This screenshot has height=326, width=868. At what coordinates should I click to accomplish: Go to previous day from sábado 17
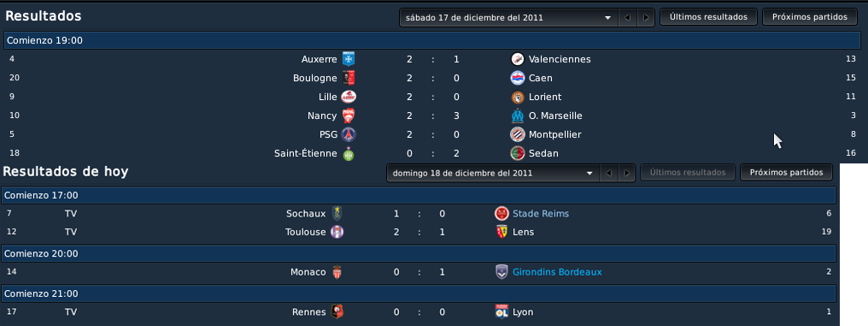627,17
